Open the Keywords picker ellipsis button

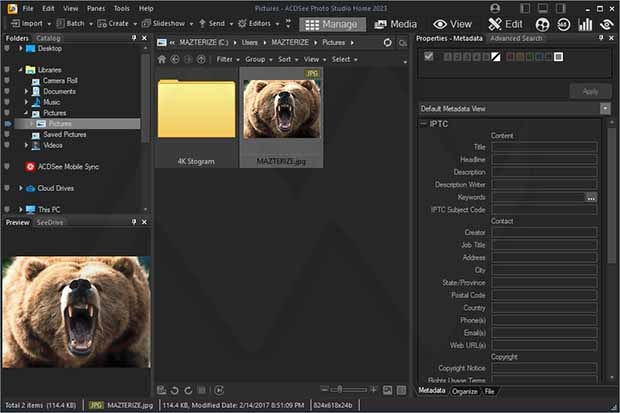pyautogui.click(x=591, y=197)
